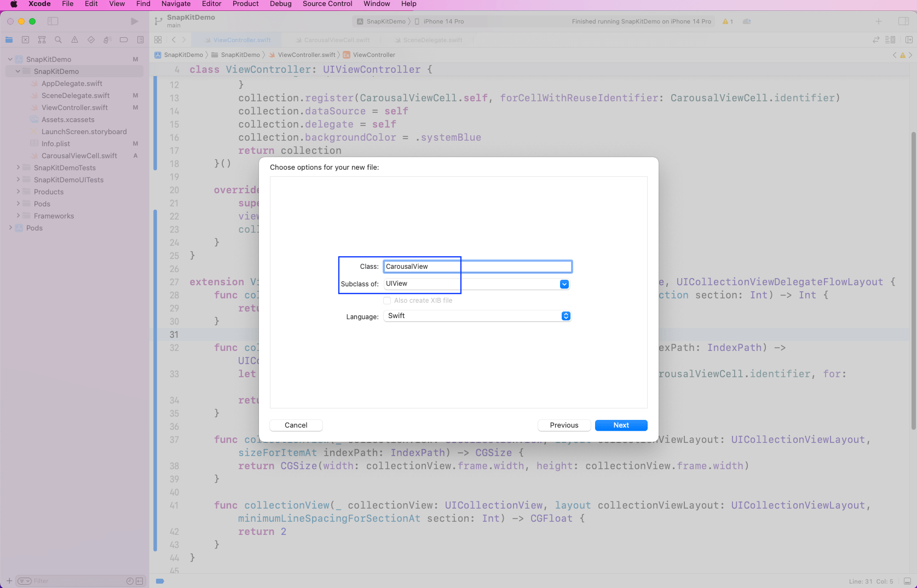The image size is (917, 588).
Task: Click the Test navigator diamond icon
Action: click(x=91, y=40)
